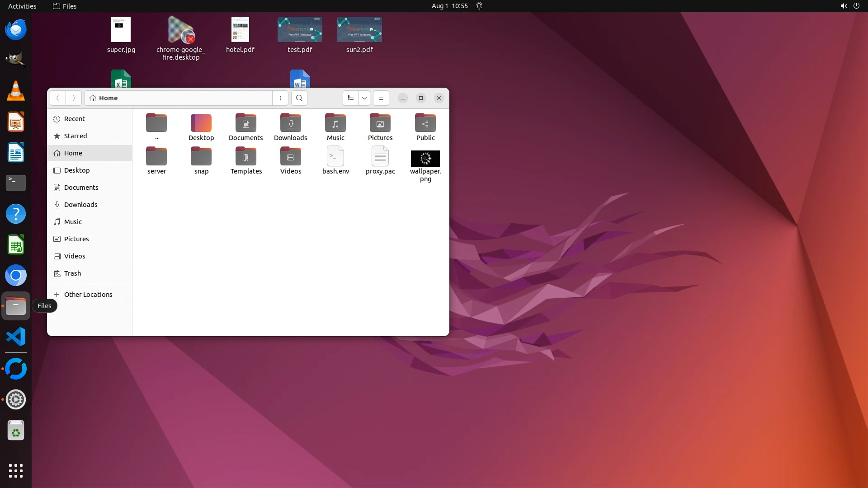Select the wallpaper.png thumbnail

pyautogui.click(x=425, y=159)
